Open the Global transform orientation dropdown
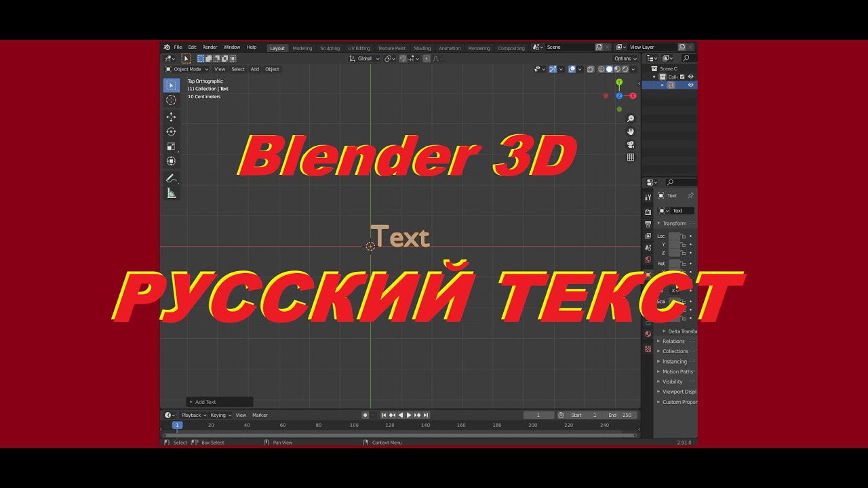The height and width of the screenshot is (488, 868). click(365, 59)
